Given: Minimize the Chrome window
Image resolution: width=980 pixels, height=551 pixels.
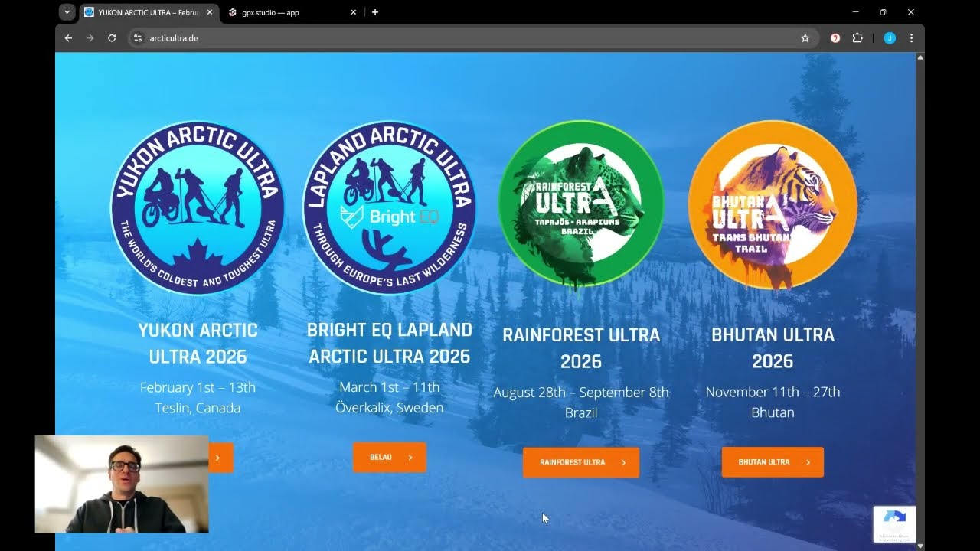Looking at the screenshot, I should pos(855,12).
